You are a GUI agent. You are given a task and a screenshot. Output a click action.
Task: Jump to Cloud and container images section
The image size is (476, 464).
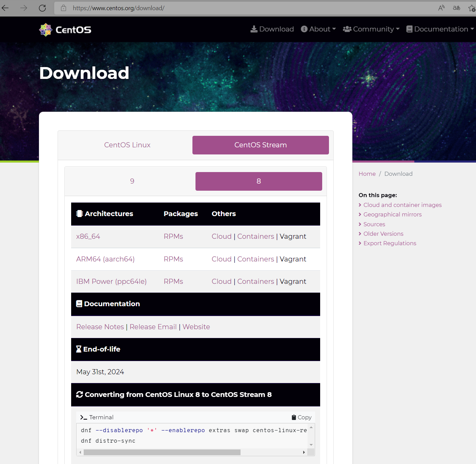point(402,205)
